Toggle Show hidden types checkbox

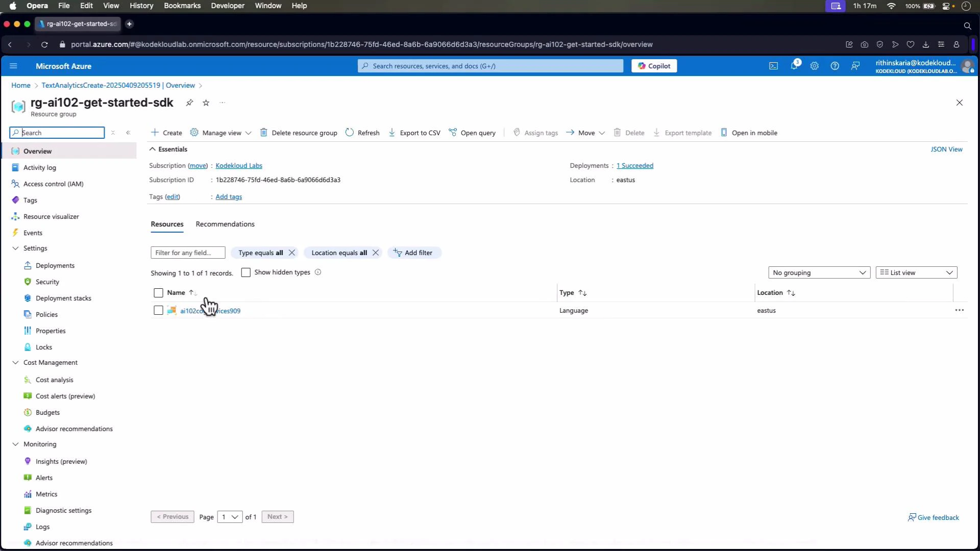pos(246,272)
